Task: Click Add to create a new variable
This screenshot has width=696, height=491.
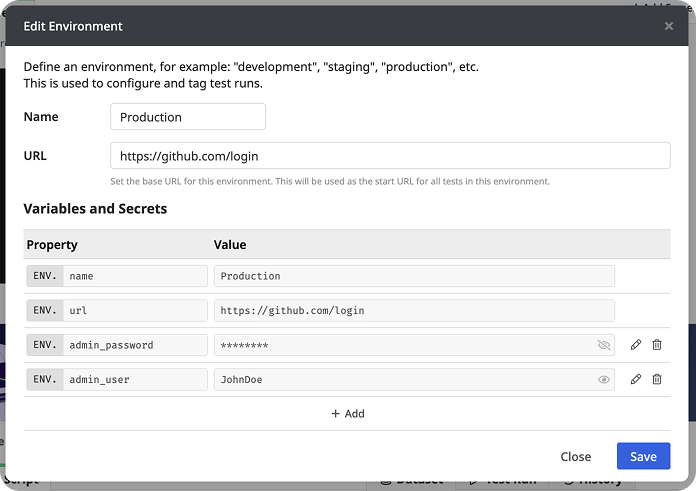Action: pos(347,413)
